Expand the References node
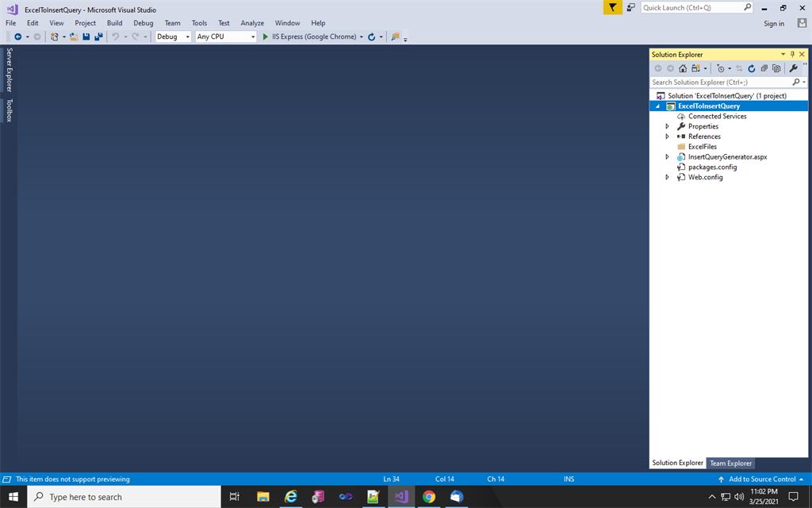 coord(667,136)
